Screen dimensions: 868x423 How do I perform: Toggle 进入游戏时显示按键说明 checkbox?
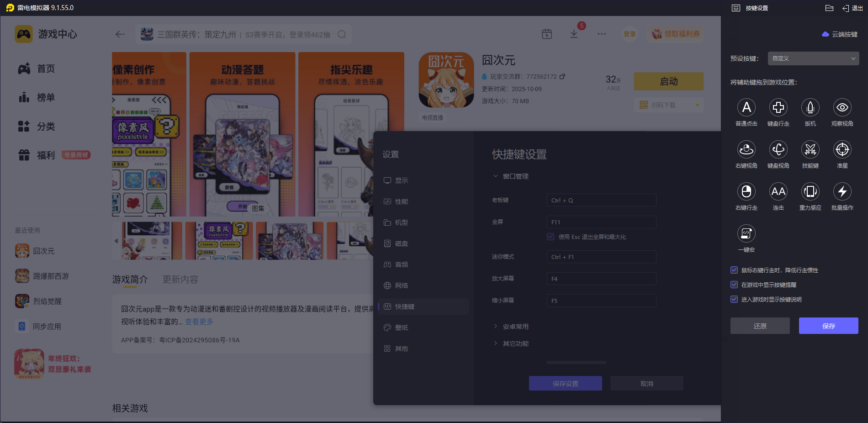(734, 300)
